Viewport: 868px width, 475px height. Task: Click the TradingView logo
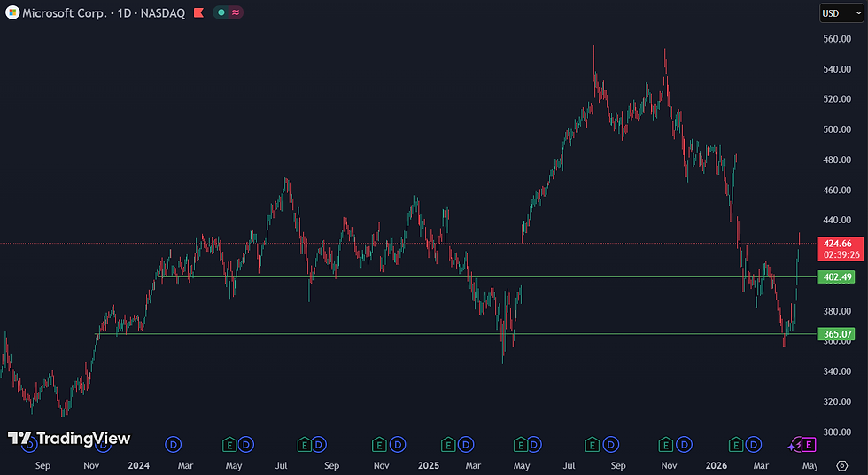point(69,439)
